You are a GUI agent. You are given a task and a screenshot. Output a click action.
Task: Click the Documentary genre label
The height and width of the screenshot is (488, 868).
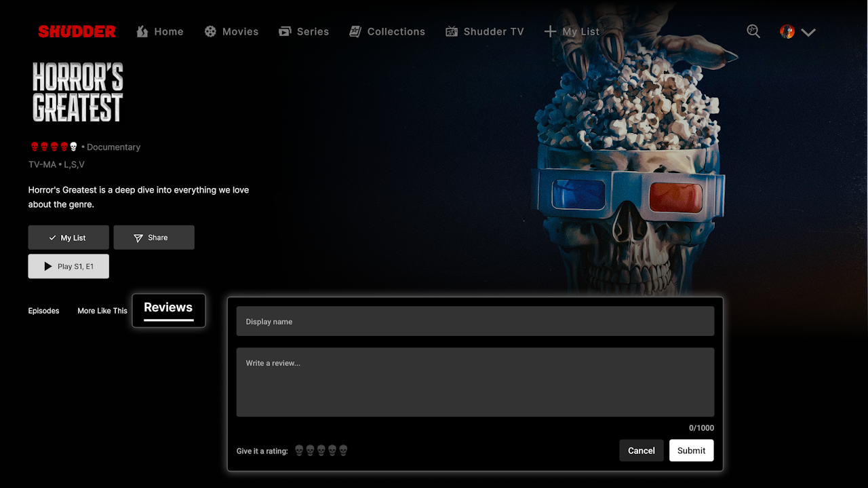point(113,147)
